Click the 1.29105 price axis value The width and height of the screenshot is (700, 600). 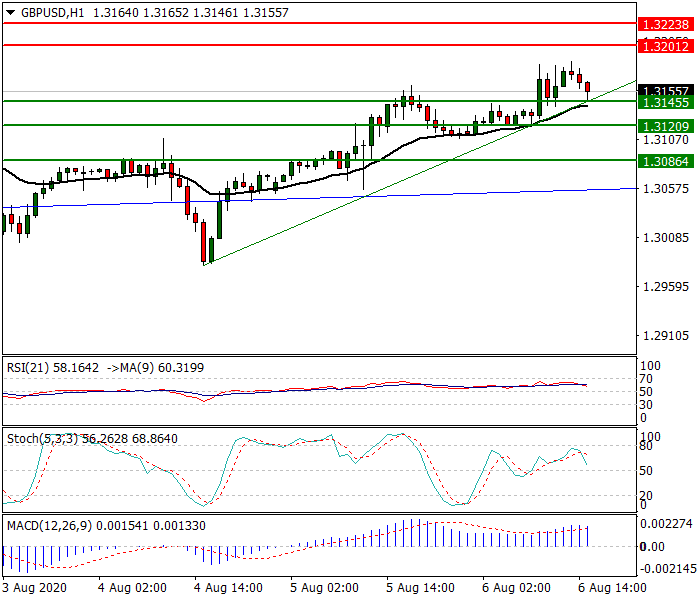[666, 336]
